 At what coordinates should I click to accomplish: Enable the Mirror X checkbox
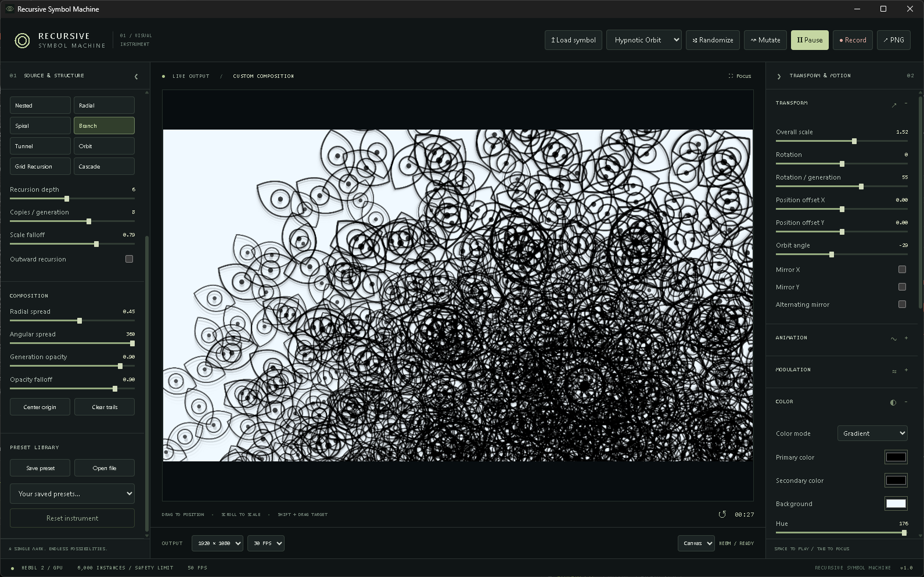tap(902, 270)
